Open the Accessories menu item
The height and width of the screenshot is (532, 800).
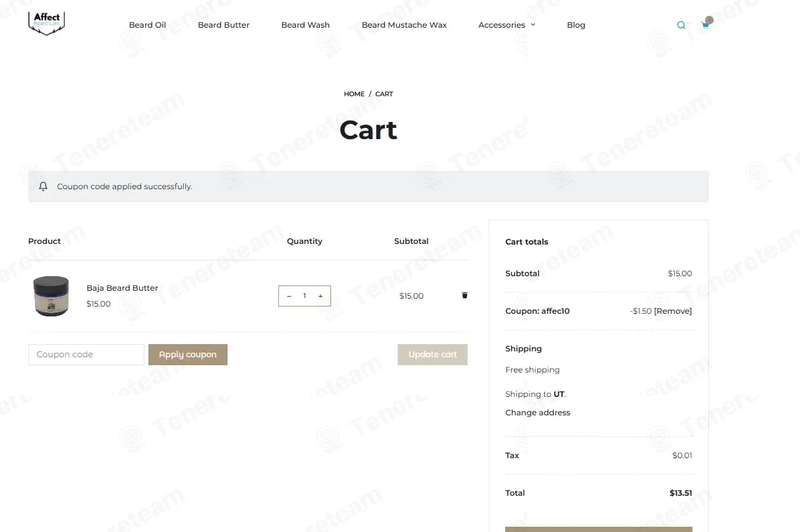coord(502,25)
